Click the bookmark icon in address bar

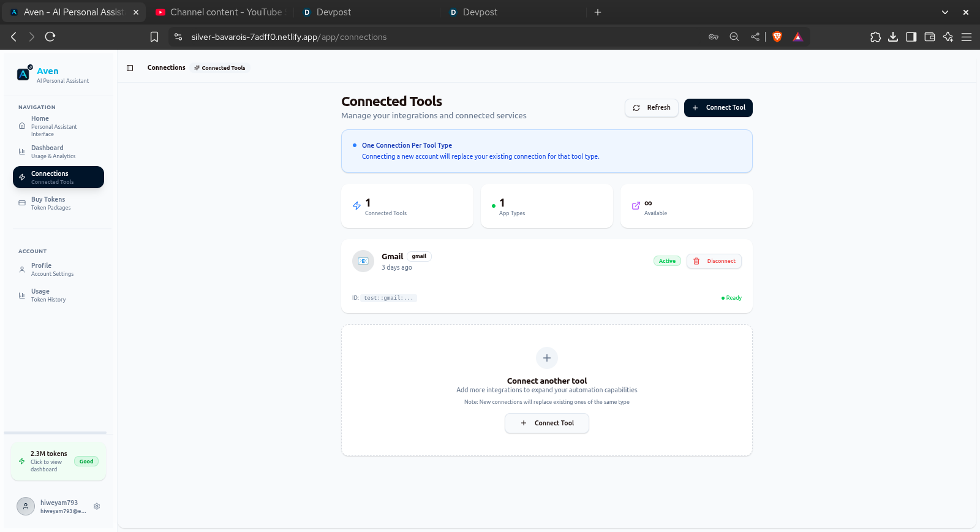154,37
